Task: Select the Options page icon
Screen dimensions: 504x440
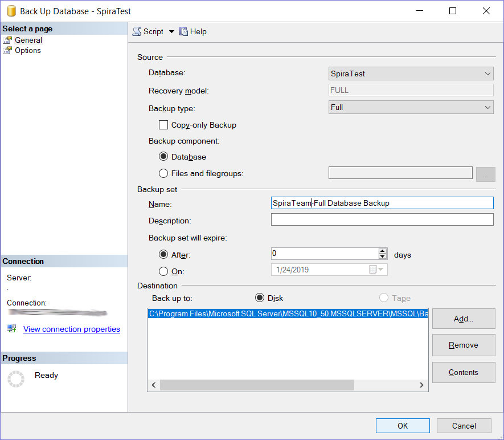Action: click(7, 50)
